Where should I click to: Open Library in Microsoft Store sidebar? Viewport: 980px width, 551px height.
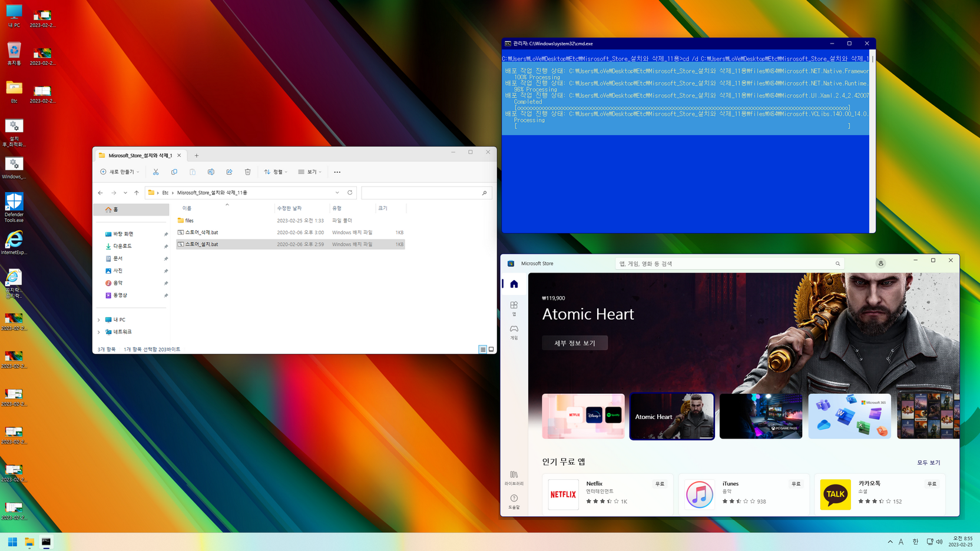514,477
